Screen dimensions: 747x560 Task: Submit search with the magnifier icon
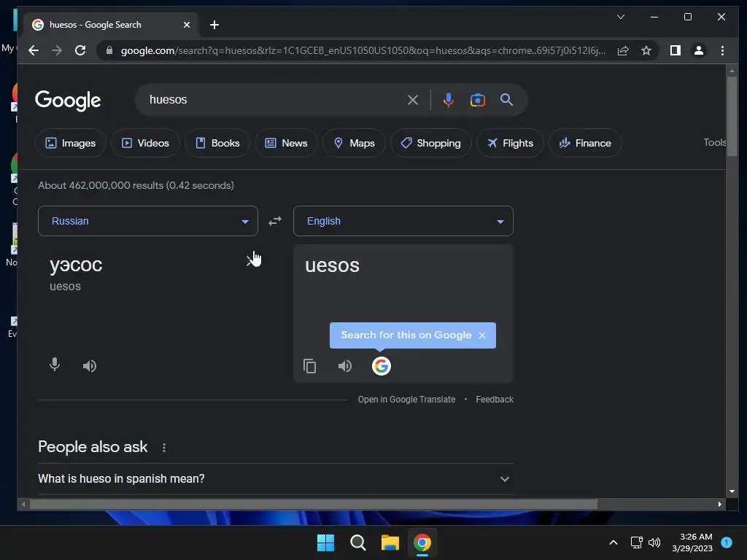coord(506,99)
